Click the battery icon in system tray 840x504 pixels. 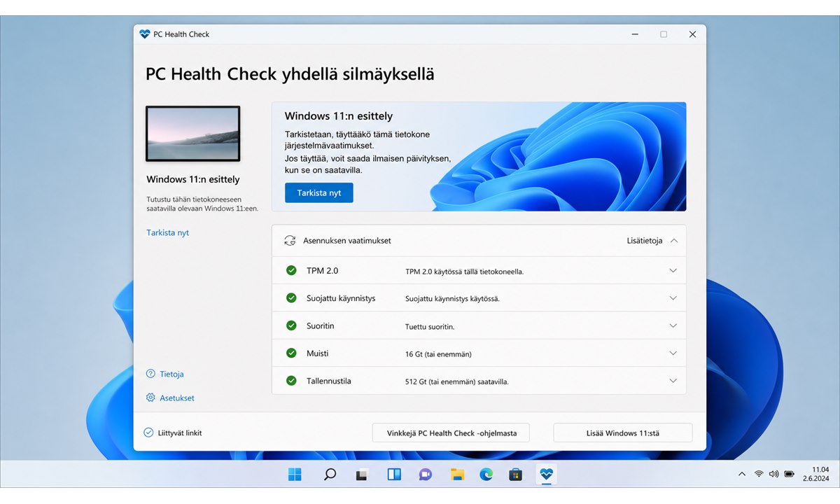click(789, 474)
